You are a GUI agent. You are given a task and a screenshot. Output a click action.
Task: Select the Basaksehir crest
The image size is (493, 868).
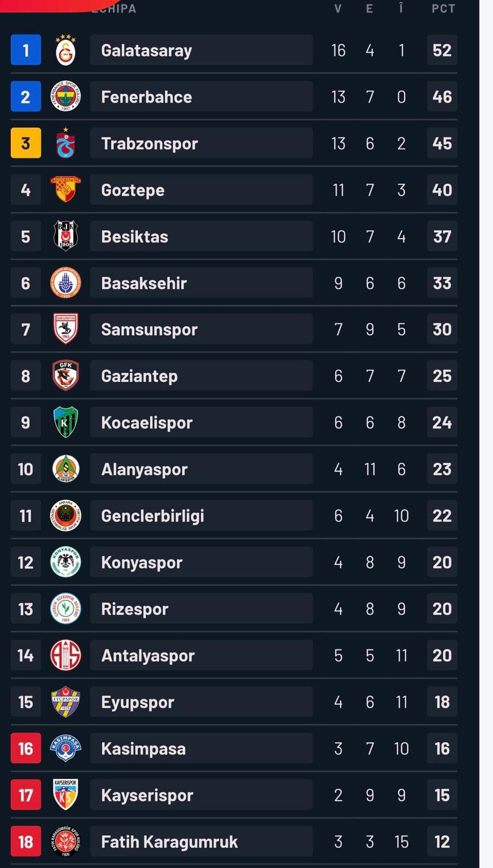[65, 283]
